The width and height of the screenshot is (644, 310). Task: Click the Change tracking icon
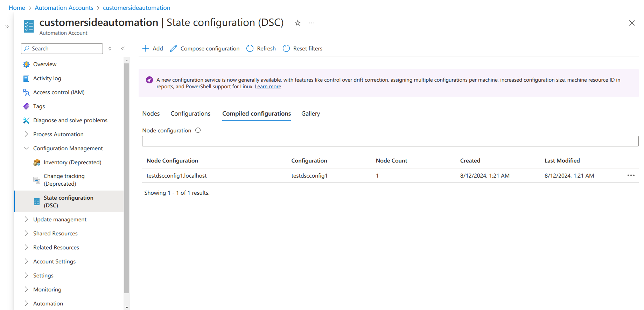tap(37, 180)
